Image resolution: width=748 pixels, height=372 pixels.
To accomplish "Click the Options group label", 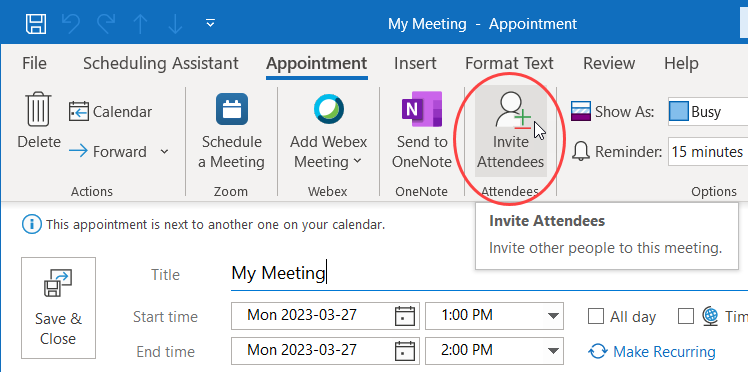I will [714, 191].
